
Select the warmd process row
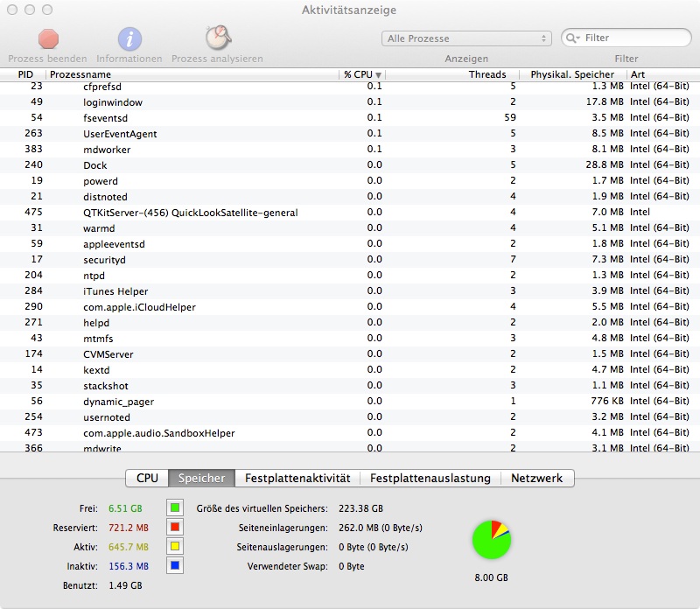350,228
